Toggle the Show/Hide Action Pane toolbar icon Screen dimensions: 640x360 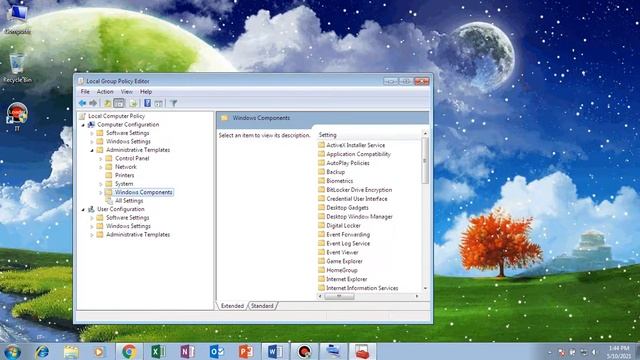tap(158, 103)
